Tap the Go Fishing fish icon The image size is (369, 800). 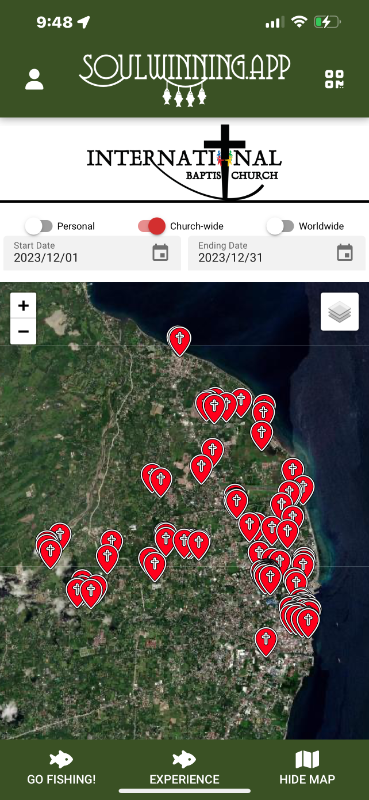click(x=61, y=760)
